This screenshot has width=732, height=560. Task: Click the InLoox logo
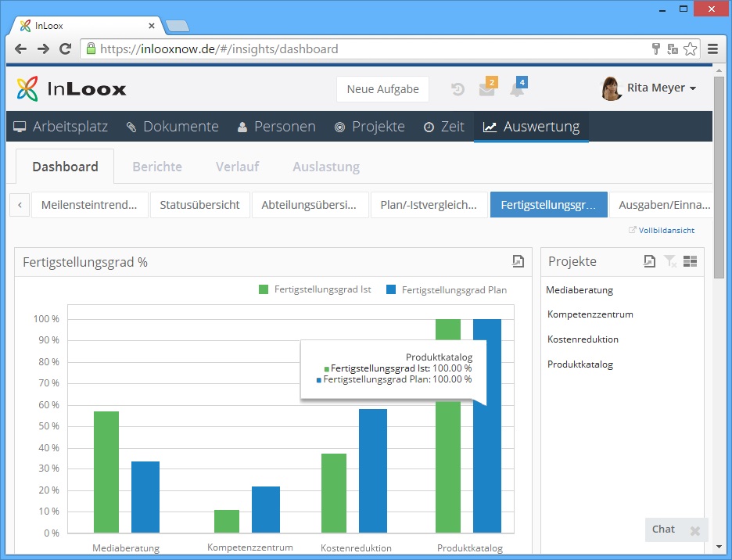point(71,88)
